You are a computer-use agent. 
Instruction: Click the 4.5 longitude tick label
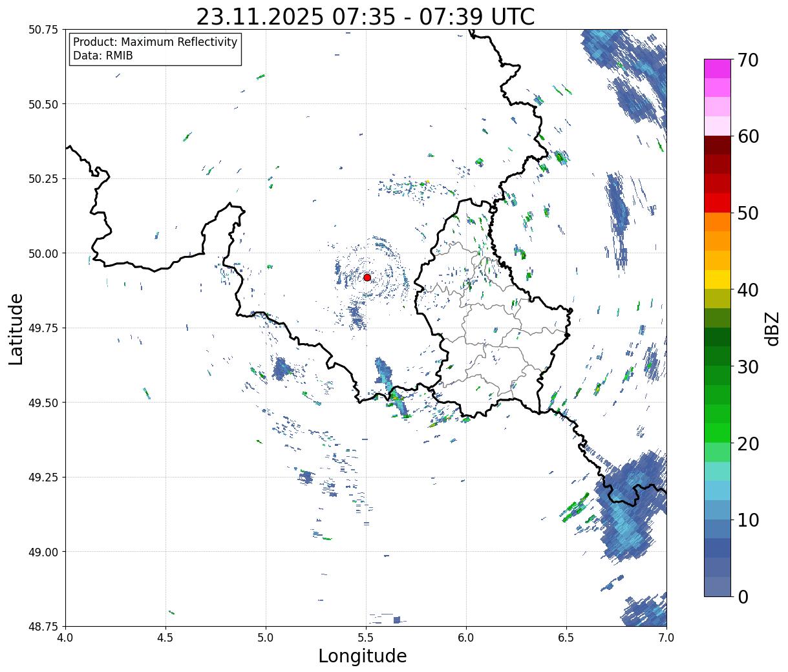point(165,638)
